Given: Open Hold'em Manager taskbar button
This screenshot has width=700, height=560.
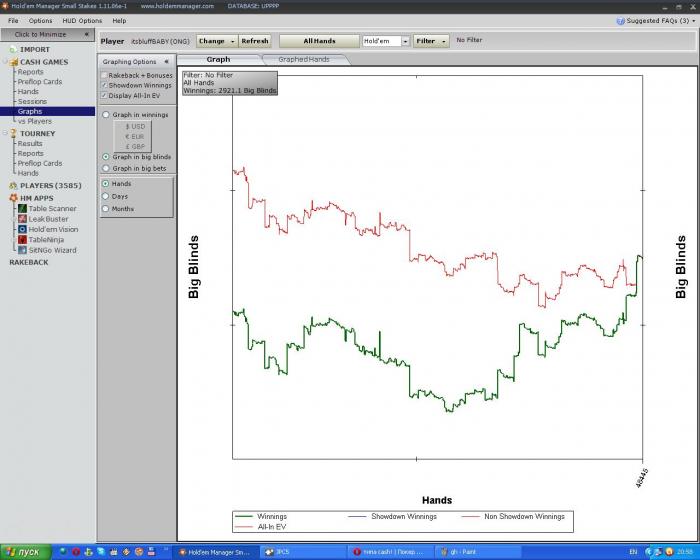Looking at the screenshot, I should coord(215,552).
